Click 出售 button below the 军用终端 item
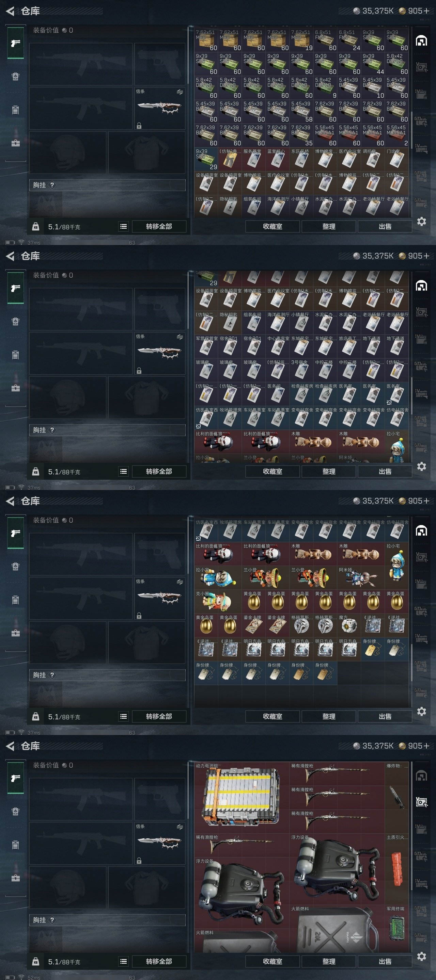The width and height of the screenshot is (436, 980). point(385,961)
